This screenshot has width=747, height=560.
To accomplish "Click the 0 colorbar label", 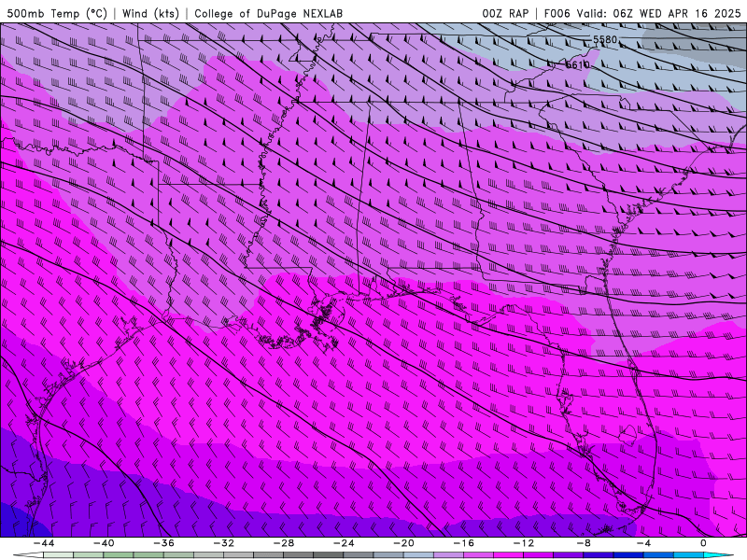I will (x=703, y=543).
